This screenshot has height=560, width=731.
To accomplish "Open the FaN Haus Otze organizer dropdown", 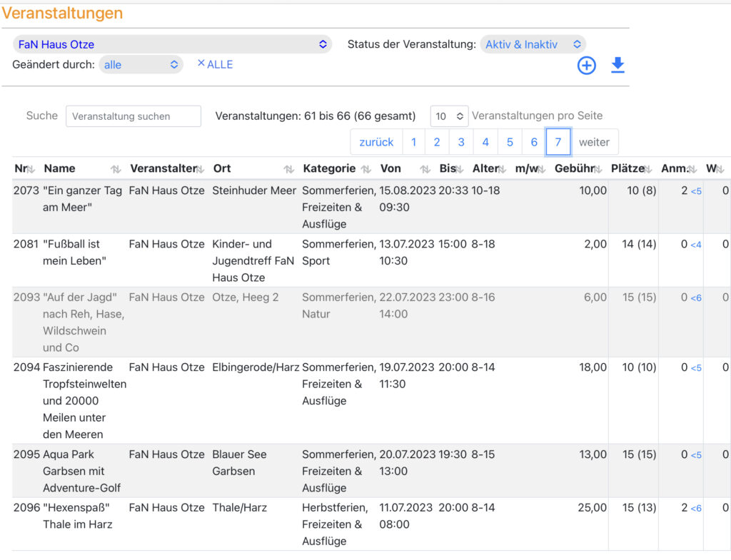I will click(172, 44).
